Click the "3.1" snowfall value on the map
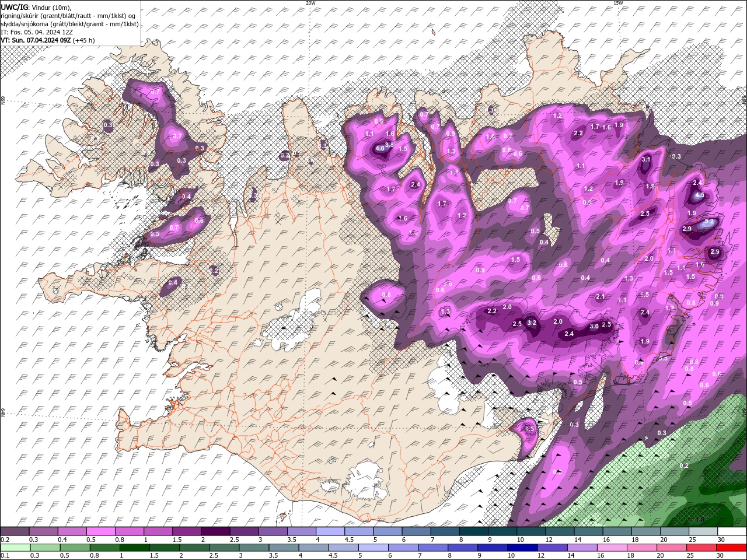The width and height of the screenshot is (747, 560). coord(646,159)
